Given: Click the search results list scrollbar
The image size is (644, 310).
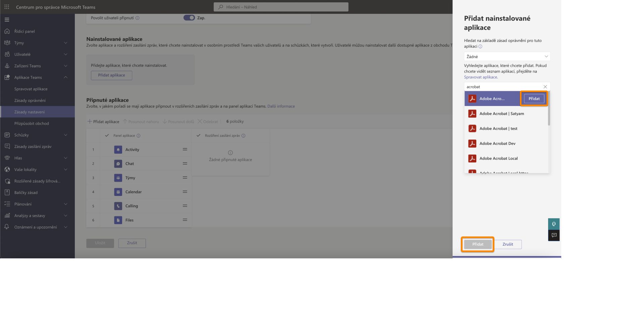Looking at the screenshot, I should (x=549, y=109).
